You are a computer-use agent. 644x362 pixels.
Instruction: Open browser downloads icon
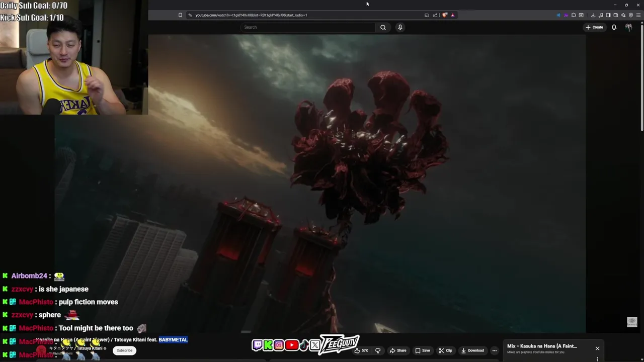click(593, 15)
